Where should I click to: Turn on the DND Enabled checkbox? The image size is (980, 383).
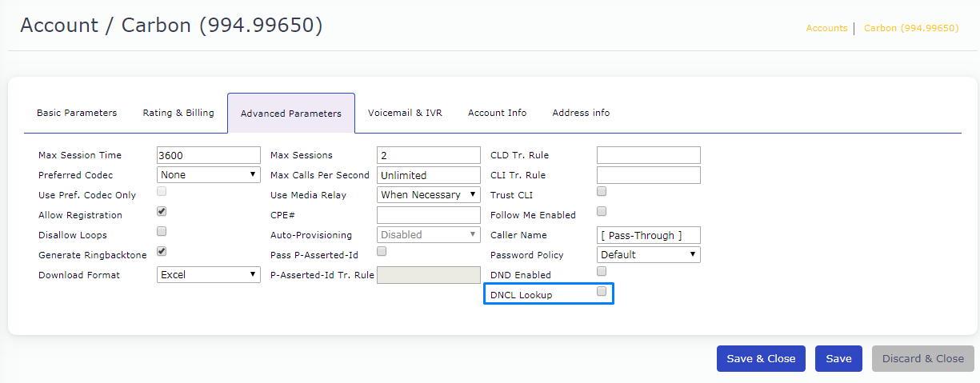(602, 272)
